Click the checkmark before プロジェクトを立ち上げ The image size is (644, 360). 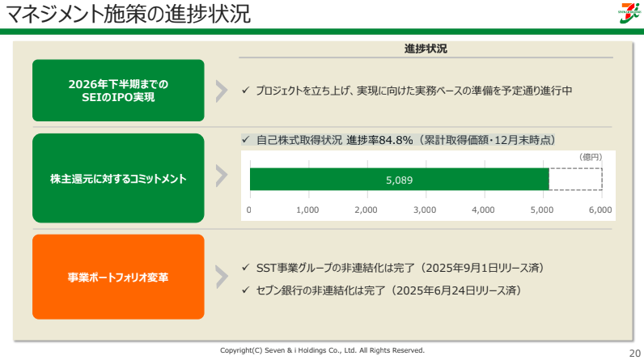click(x=246, y=91)
